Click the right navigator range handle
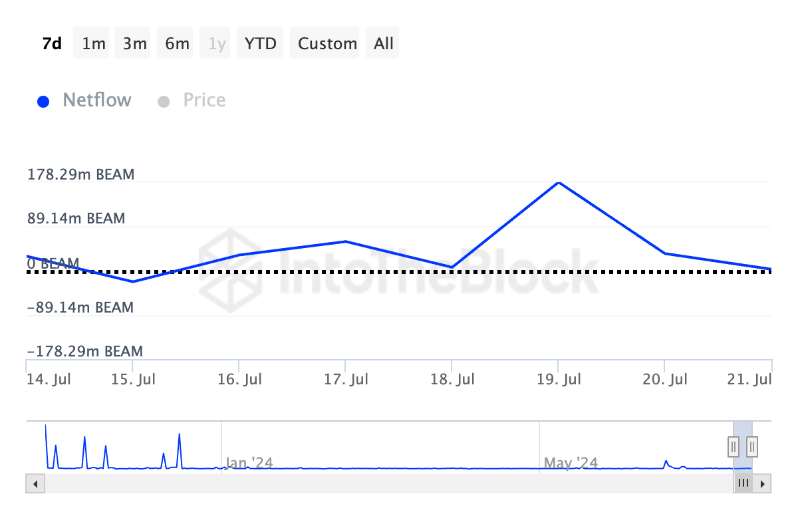798x532 pixels. [752, 445]
